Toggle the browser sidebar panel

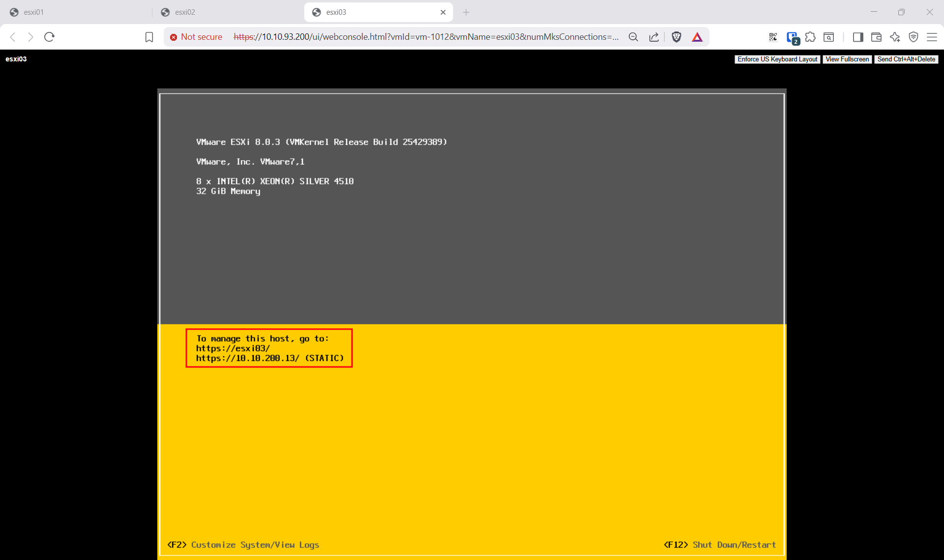tap(858, 37)
